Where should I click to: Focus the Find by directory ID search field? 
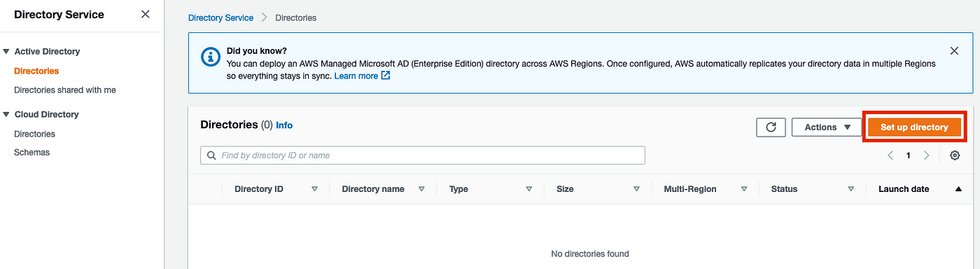[x=422, y=155]
